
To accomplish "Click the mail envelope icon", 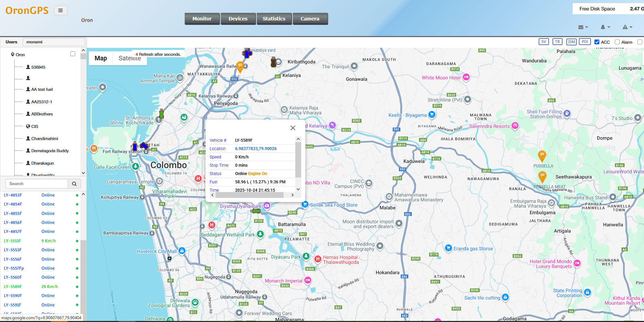I will 581,27.
